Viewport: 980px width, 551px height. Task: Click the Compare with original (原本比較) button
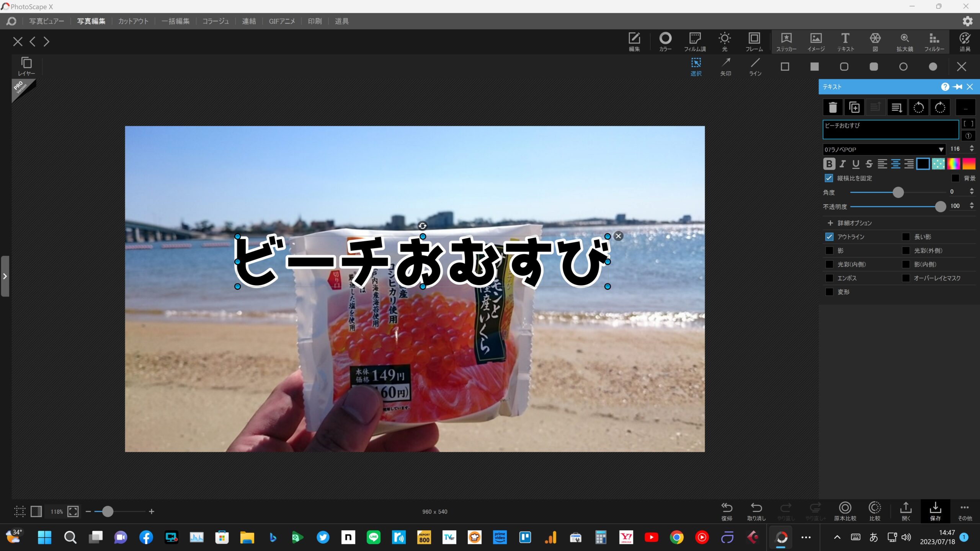(845, 511)
